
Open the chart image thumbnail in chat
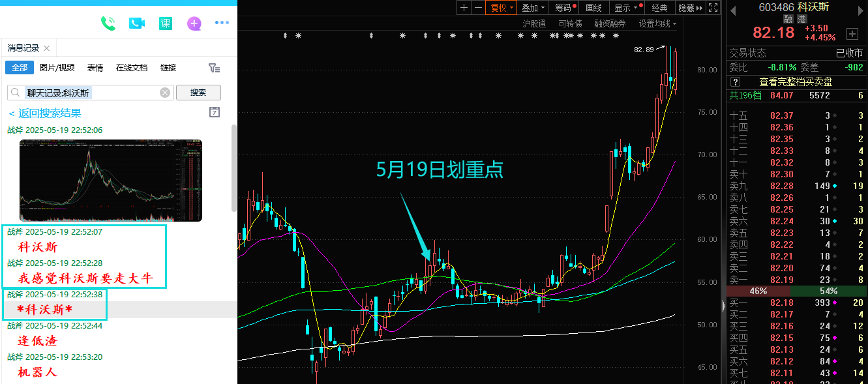tap(111, 181)
